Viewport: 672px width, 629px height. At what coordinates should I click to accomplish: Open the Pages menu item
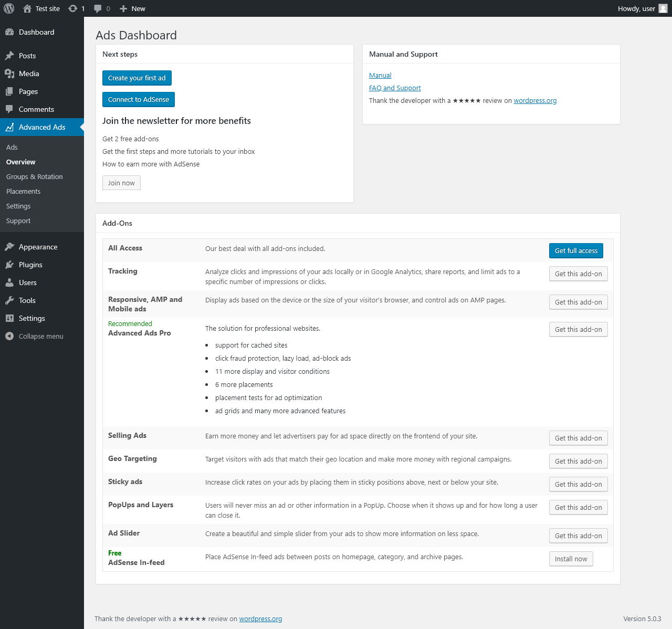(42, 91)
